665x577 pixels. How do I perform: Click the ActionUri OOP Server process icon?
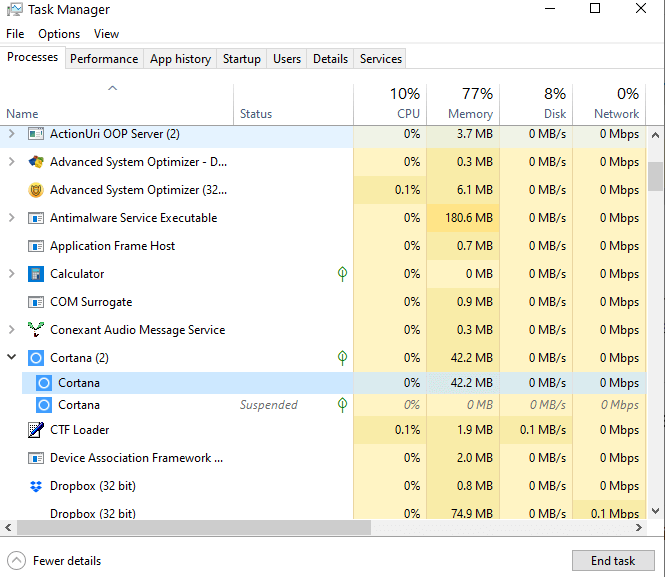tap(36, 134)
